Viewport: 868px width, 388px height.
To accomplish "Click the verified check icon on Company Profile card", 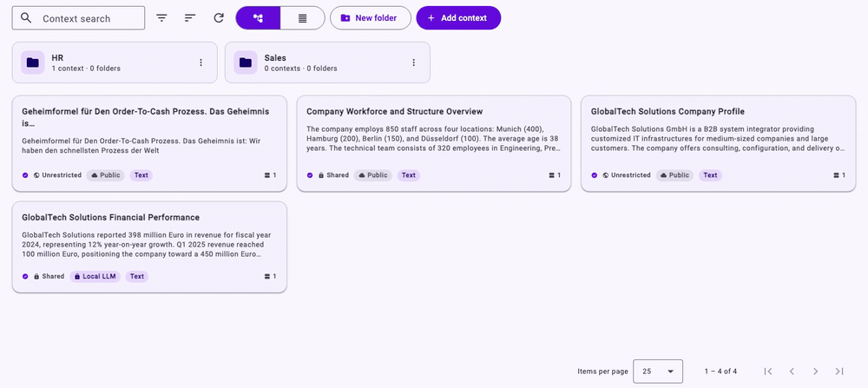I will pyautogui.click(x=595, y=175).
